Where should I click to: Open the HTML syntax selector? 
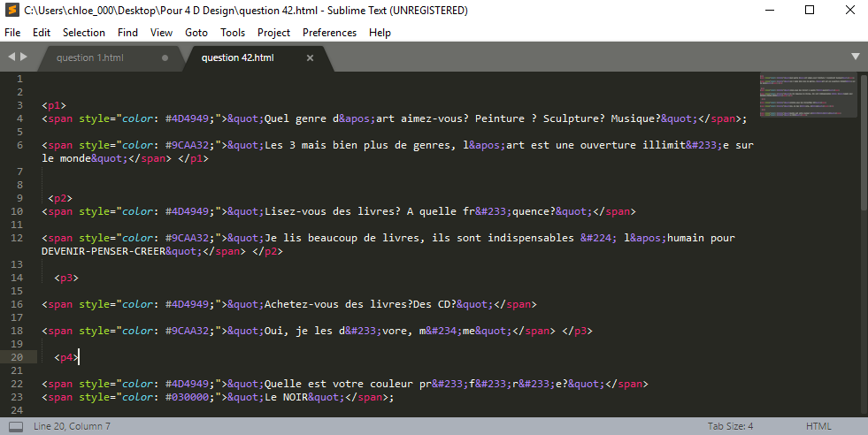pyautogui.click(x=818, y=426)
